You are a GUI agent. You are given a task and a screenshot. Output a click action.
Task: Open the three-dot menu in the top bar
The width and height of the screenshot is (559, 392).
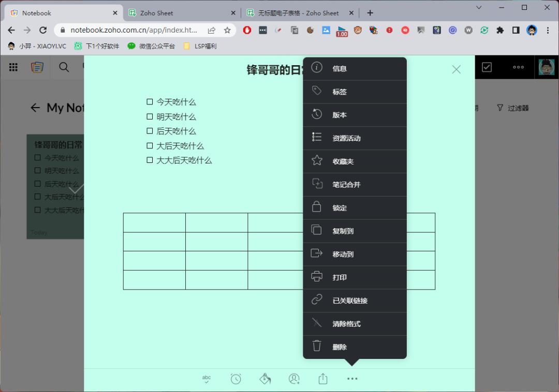pos(518,67)
